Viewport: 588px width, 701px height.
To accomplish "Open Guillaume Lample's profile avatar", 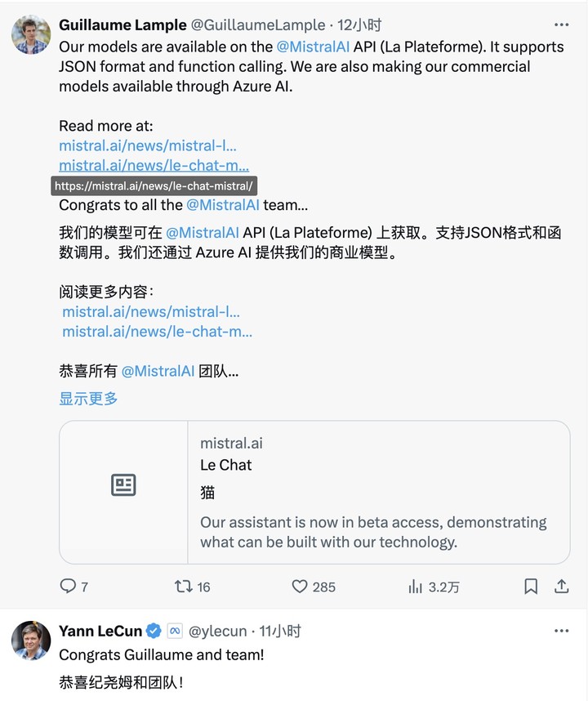I will coord(31,34).
